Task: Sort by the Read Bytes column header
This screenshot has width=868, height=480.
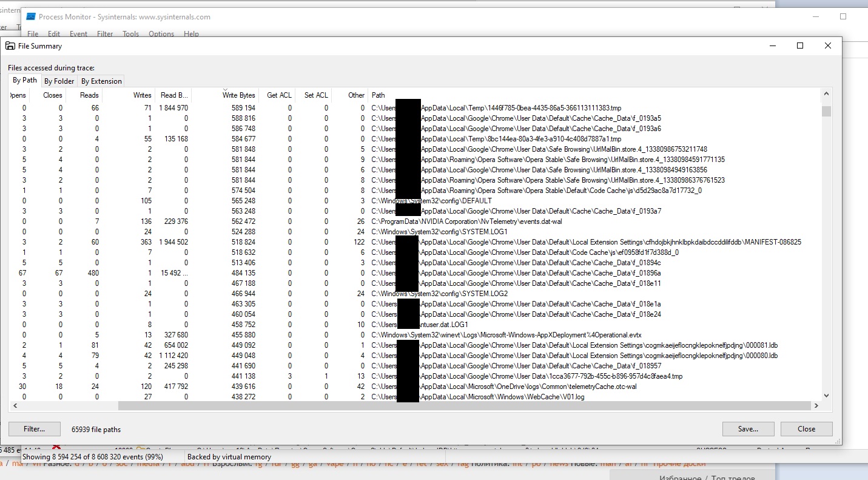Action: (173, 95)
